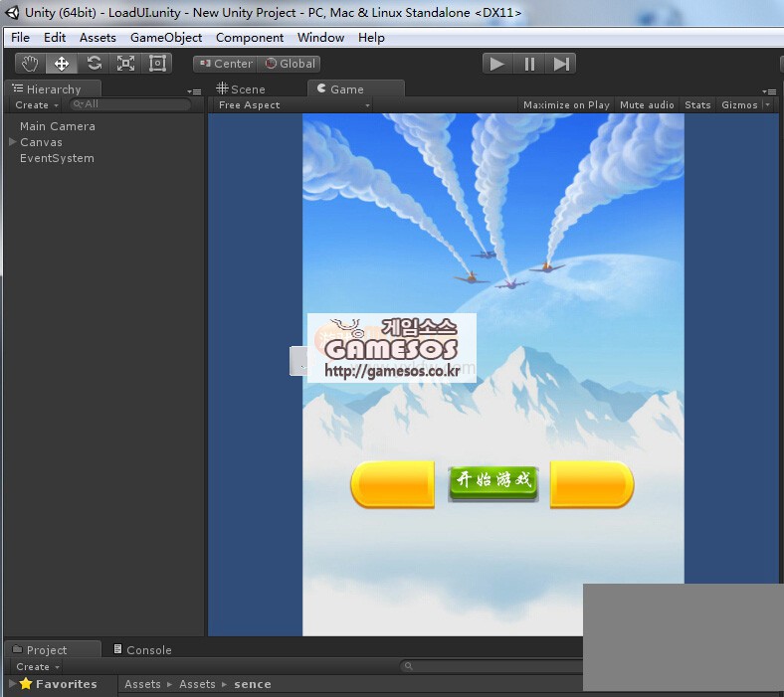Toggle Gizmos in Game view
Screen dimensions: 784x697
pos(739,105)
